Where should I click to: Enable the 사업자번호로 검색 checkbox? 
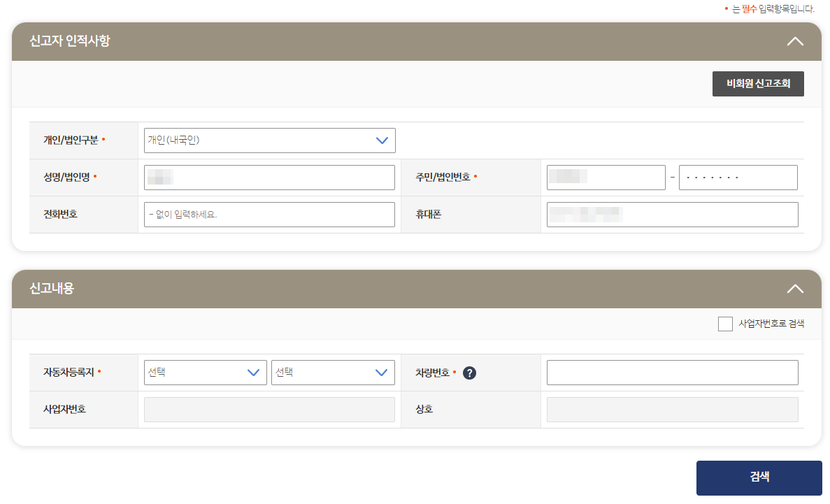725,324
